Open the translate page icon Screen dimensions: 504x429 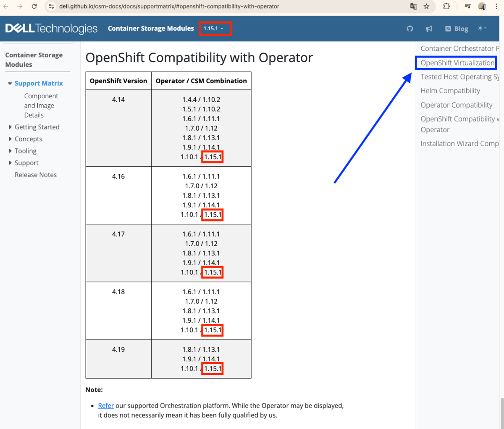(414, 6)
